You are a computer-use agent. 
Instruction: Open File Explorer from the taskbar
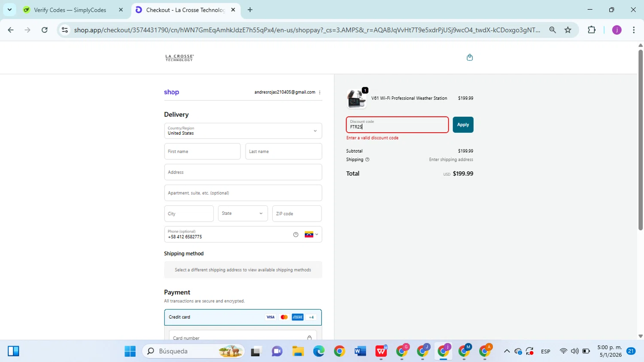[x=298, y=351]
